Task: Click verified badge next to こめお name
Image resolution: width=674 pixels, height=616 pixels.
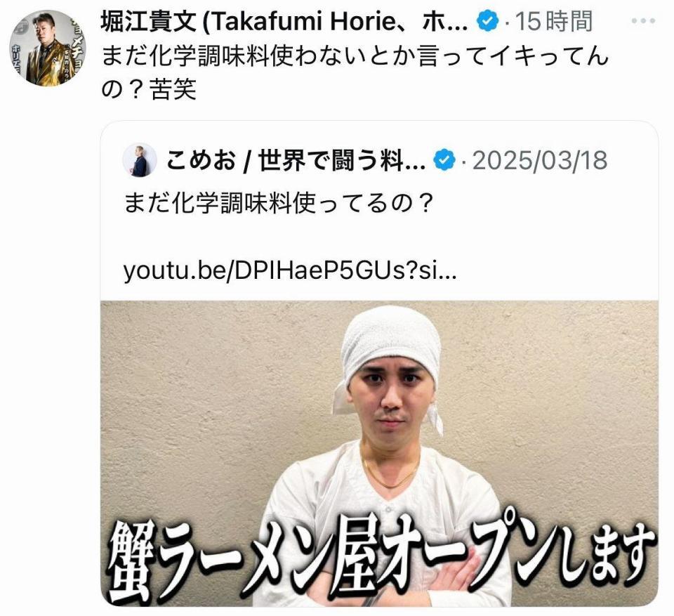Action: click(444, 160)
